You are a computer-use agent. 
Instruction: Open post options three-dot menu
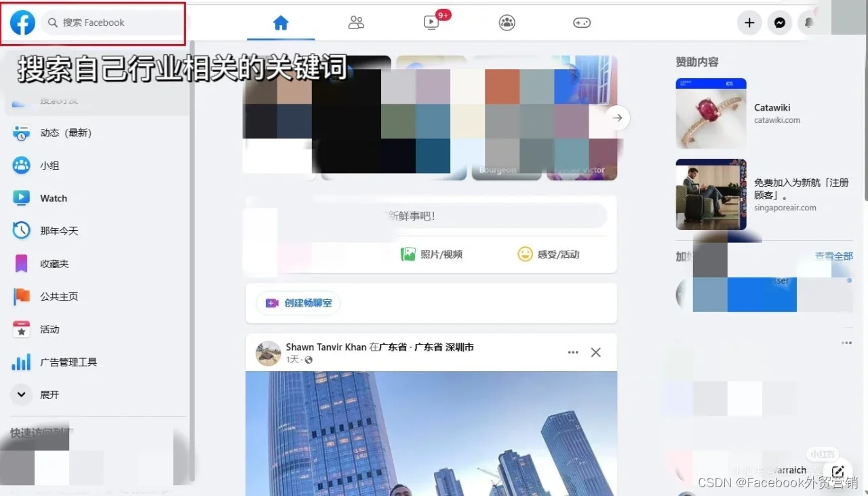tap(573, 353)
